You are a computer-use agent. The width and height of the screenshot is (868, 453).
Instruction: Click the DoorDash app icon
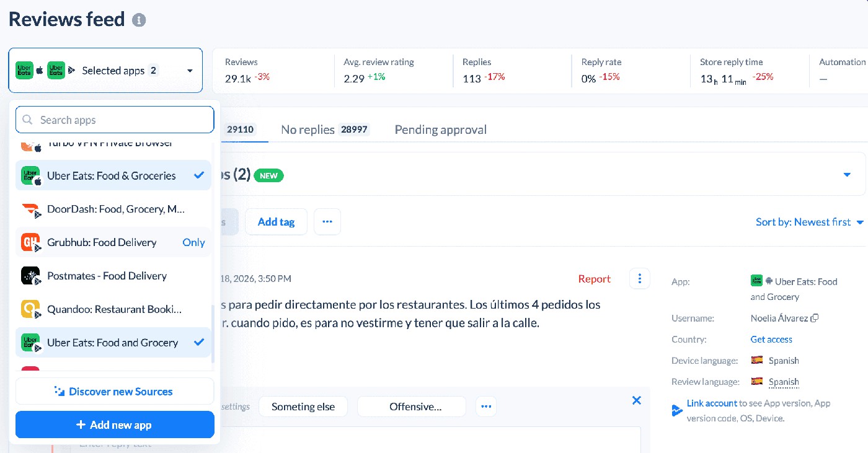tap(30, 209)
